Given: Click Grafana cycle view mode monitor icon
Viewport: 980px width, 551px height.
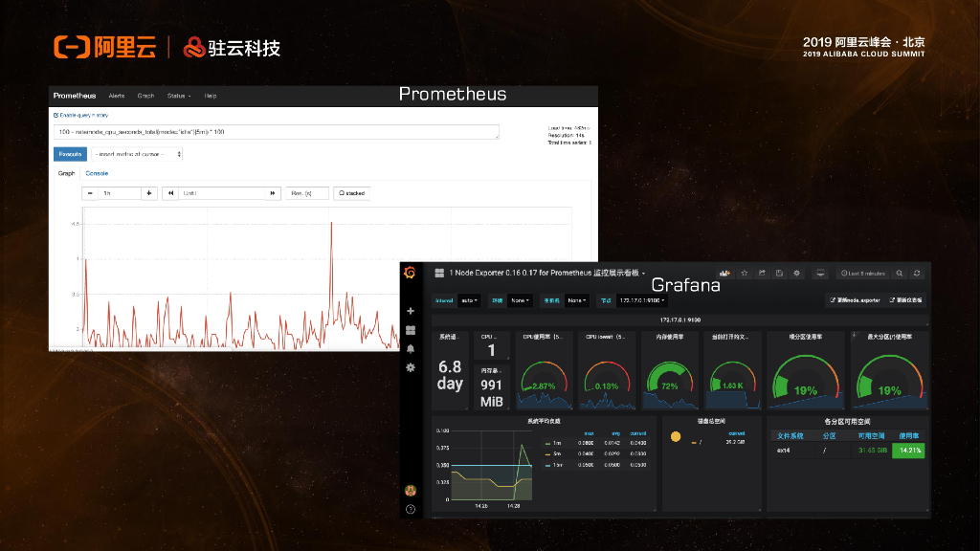Looking at the screenshot, I should click(820, 273).
